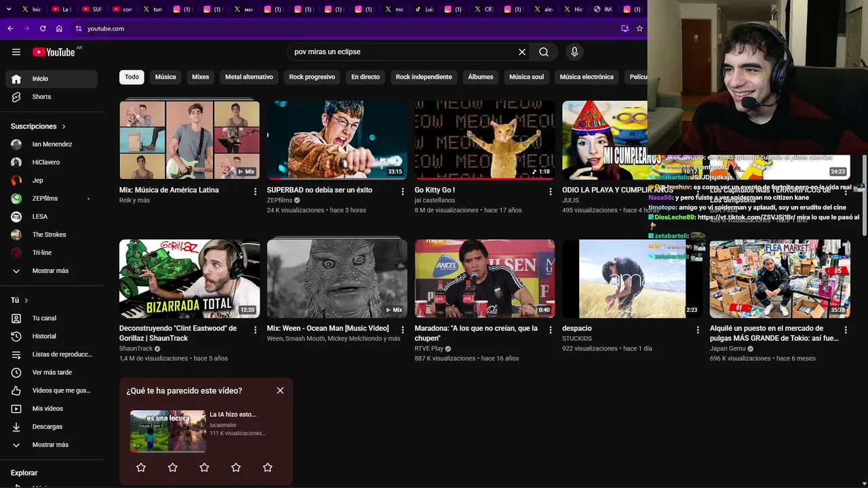This screenshot has height=488, width=868.
Task: Open Mis vídeos
Action: click(x=52, y=409)
